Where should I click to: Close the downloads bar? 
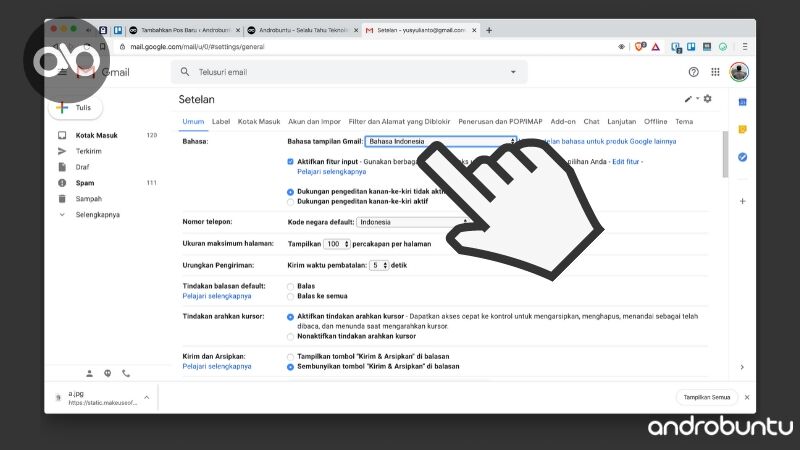point(747,397)
